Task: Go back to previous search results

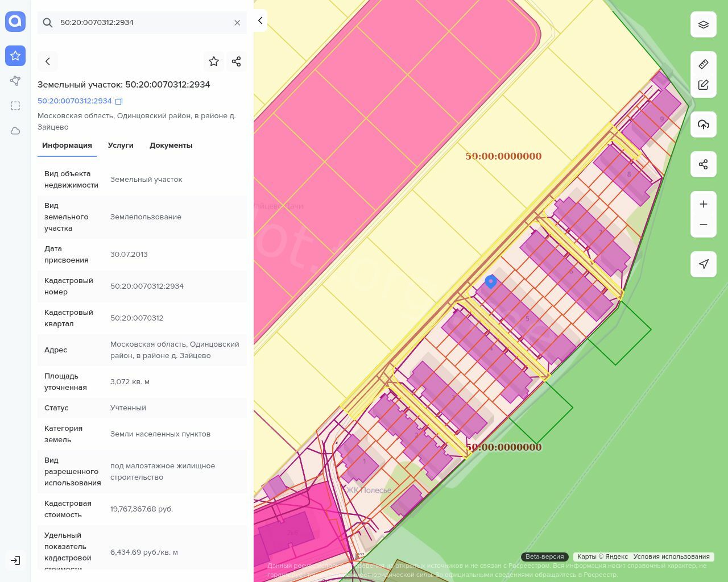Action: pyautogui.click(x=48, y=61)
